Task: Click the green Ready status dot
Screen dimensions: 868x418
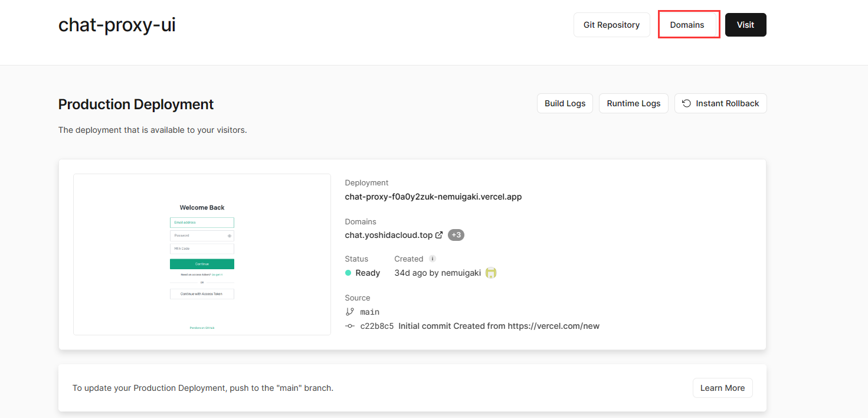Action: 348,273
